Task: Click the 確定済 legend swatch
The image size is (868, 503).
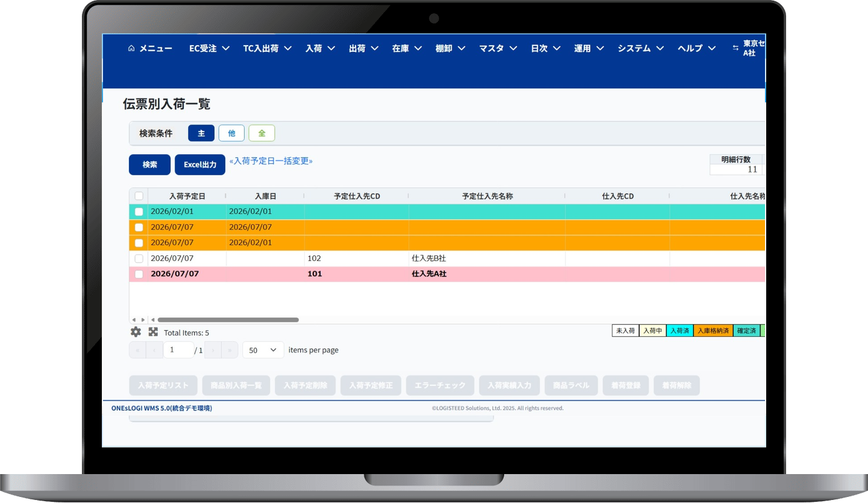Action: [x=746, y=331]
